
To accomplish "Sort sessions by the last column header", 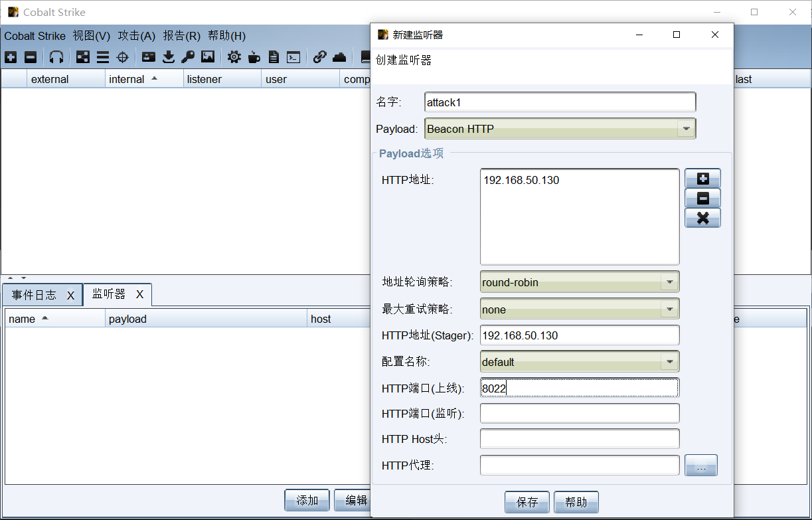I will click(x=771, y=79).
